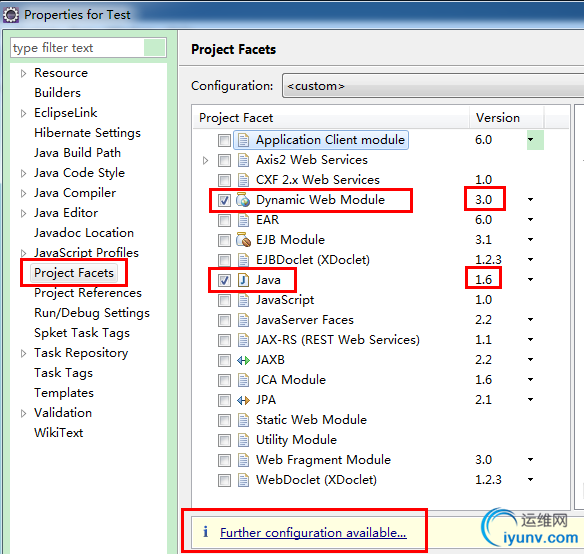
Task: Tick the JAXB facet checkbox
Action: point(224,360)
